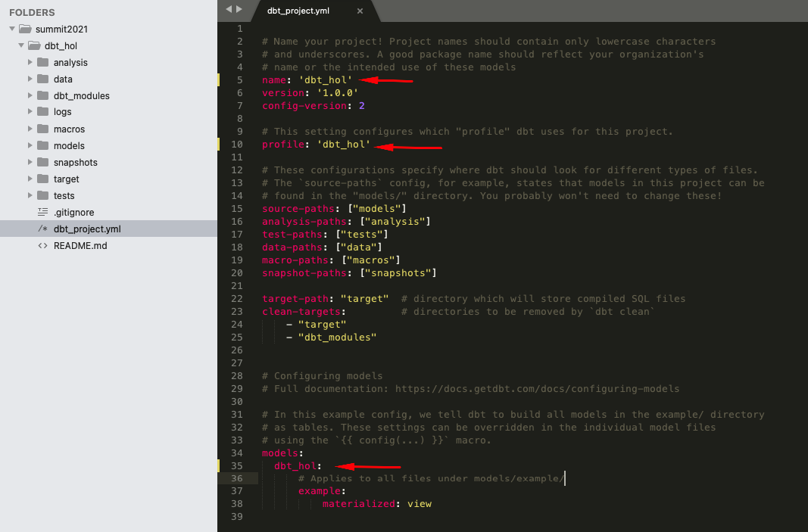Click the snapshots folder icon
The image size is (808, 532).
(43, 162)
